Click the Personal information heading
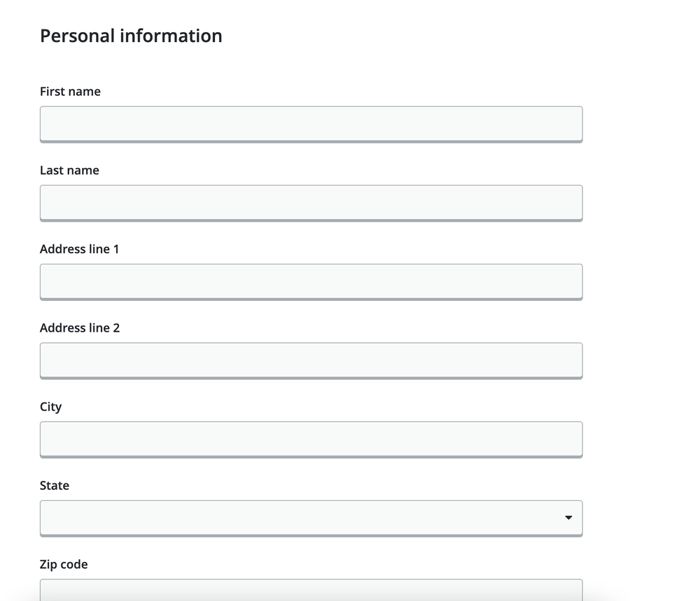Screen dimensions: 700x601 (131, 36)
